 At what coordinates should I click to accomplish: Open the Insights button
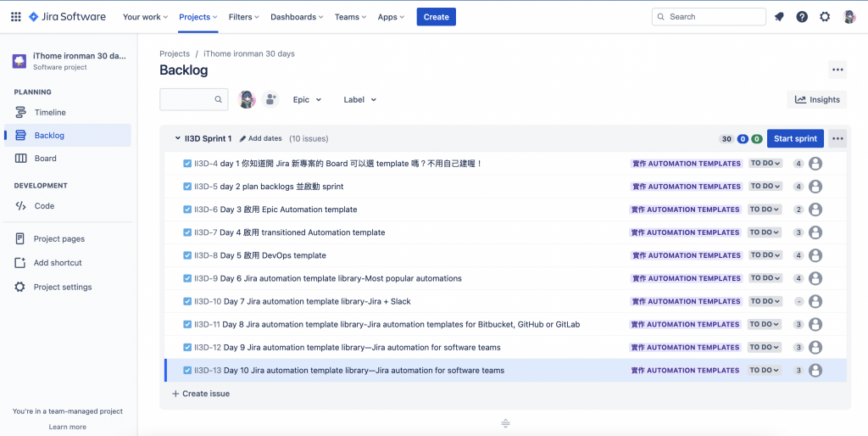tap(817, 100)
